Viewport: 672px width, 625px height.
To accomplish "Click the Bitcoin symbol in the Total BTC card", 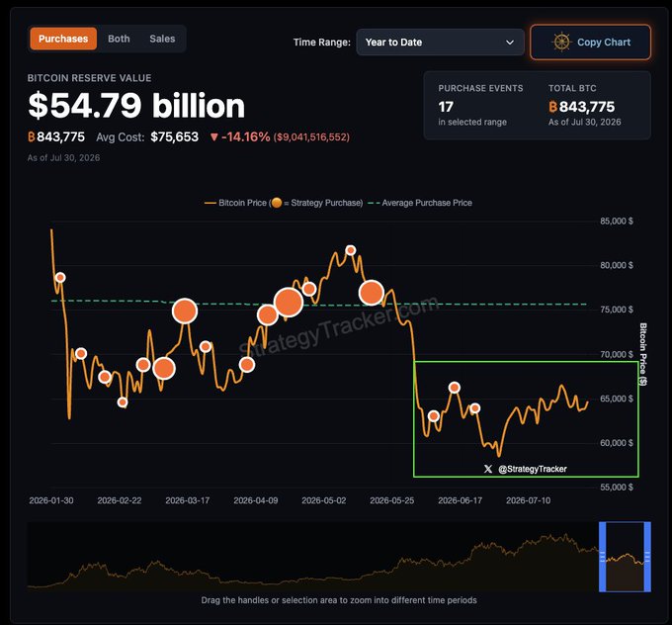I will pyautogui.click(x=552, y=107).
